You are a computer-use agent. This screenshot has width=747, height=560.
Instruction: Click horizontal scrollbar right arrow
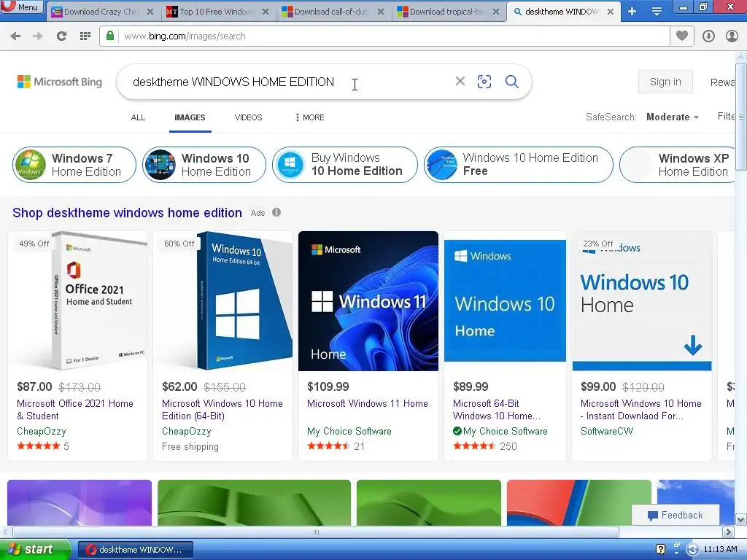click(x=729, y=532)
